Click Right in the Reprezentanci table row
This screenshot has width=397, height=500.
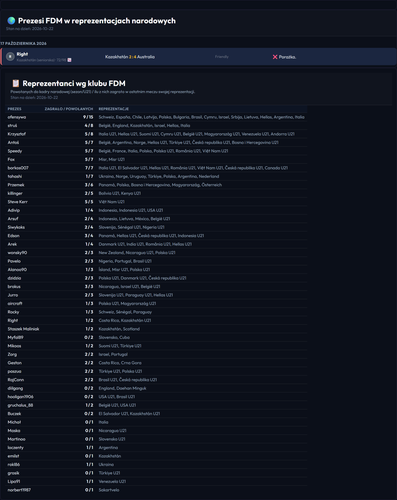13,321
